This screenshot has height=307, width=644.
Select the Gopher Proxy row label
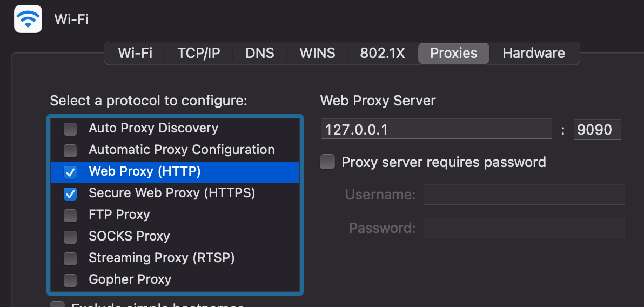click(130, 279)
